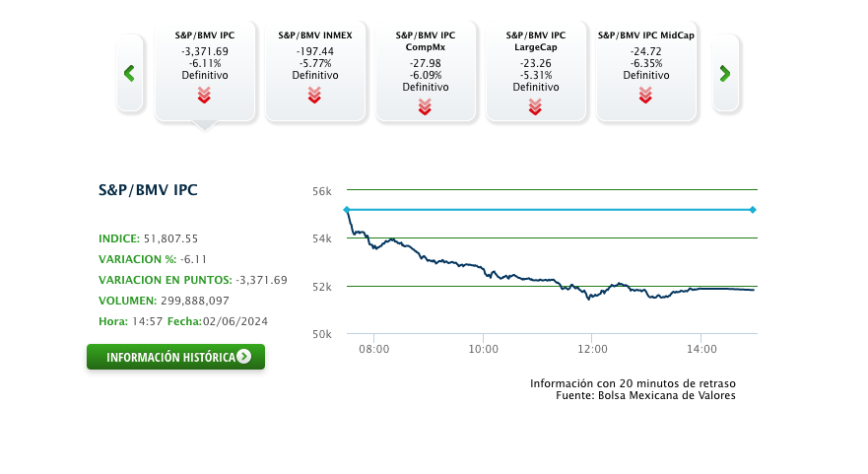Viewport: 868px width, 474px height.
Task: Click the INDICE value 51,807.55
Action: 171,238
